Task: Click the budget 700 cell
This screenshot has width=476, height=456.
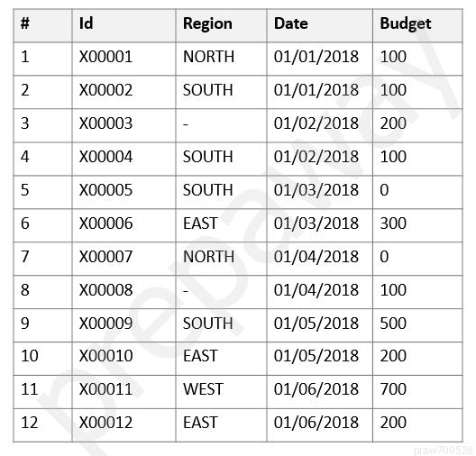Action: click(x=418, y=392)
